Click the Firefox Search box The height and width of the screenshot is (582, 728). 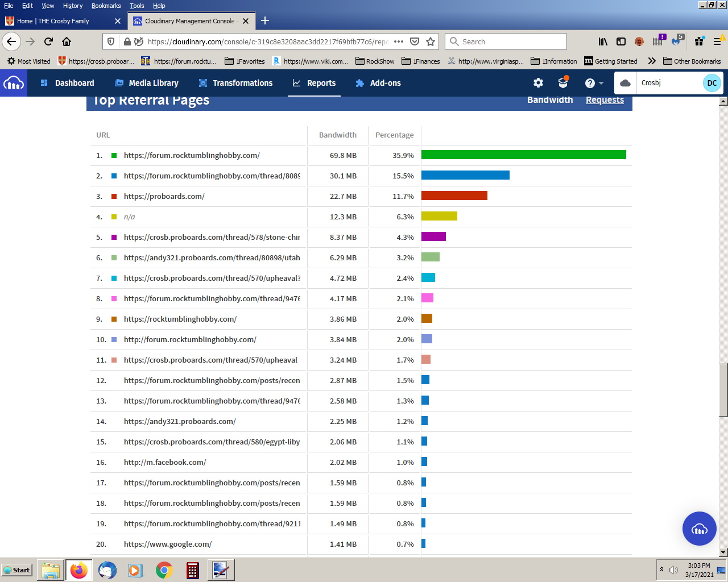[x=506, y=41]
